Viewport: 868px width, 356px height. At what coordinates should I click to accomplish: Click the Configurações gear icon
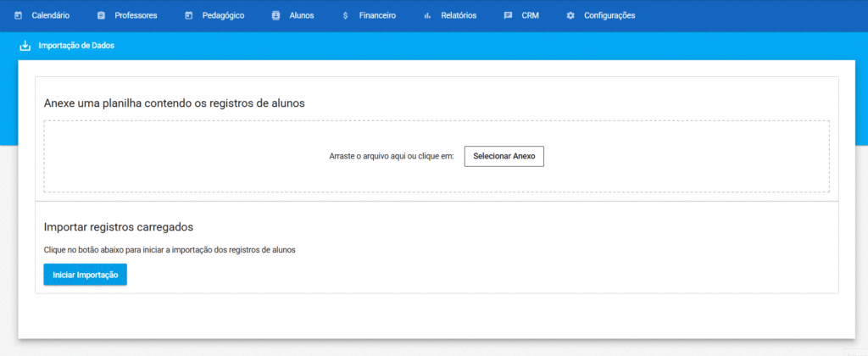[570, 15]
